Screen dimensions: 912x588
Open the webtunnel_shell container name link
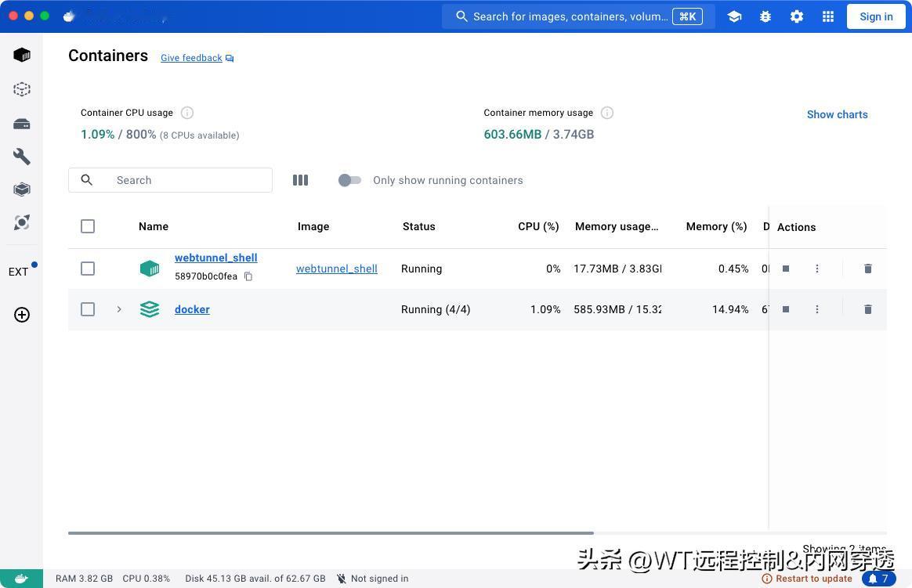coord(215,258)
